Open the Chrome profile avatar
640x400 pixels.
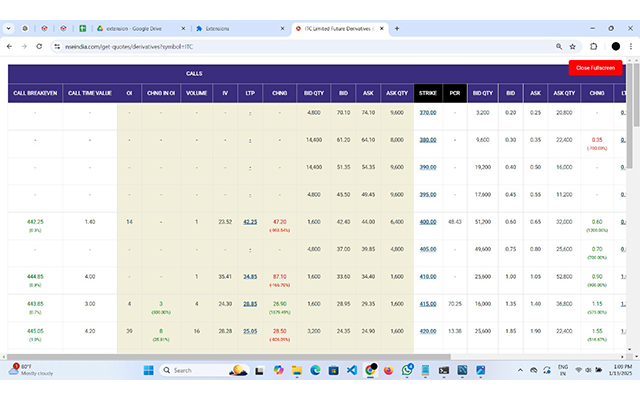click(616, 47)
